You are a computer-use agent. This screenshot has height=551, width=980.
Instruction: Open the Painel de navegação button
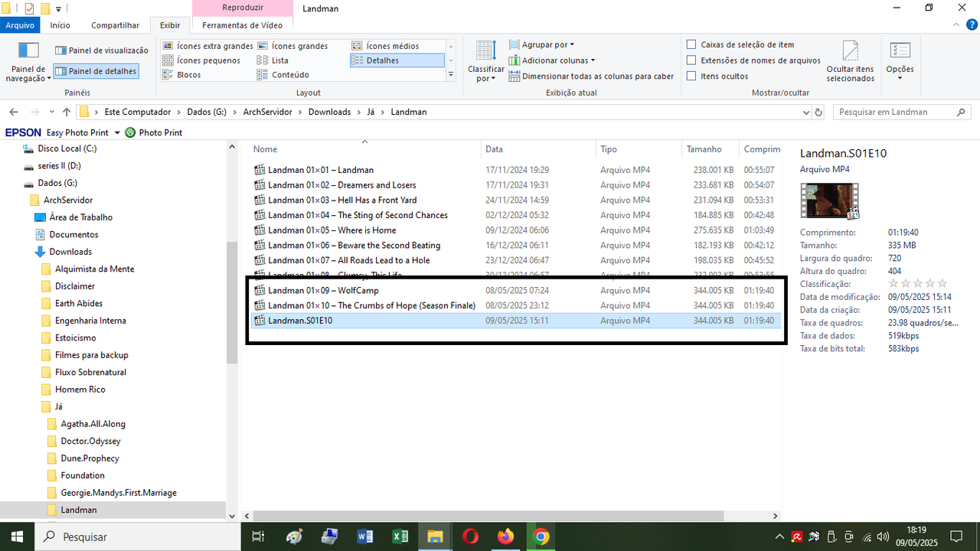(x=28, y=63)
